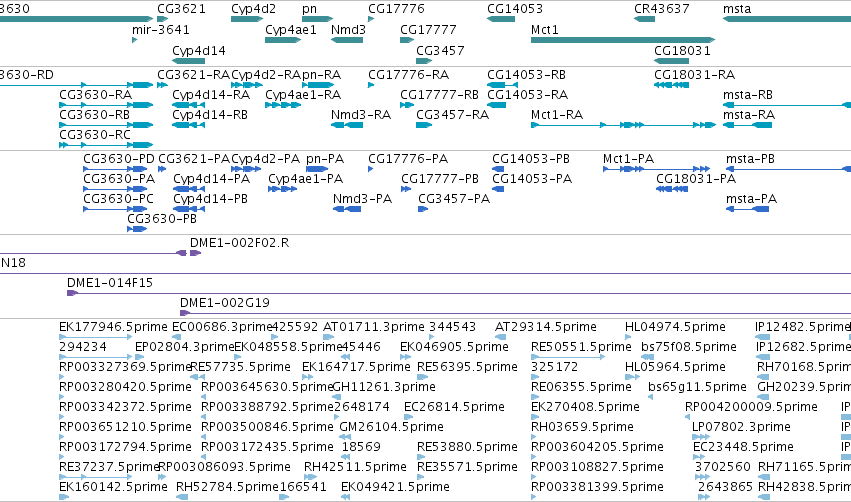Click the msta-PA protein label
The width and height of the screenshot is (851, 502).
tap(752, 199)
